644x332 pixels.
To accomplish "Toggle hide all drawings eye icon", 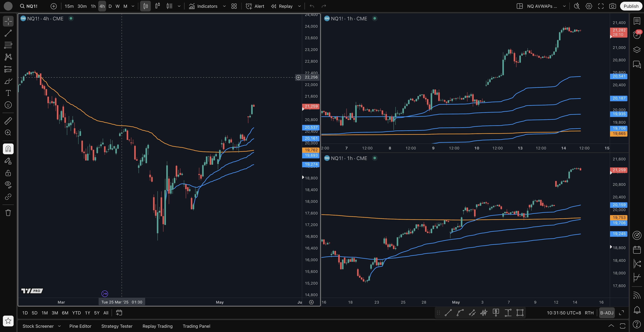I will tap(8, 185).
